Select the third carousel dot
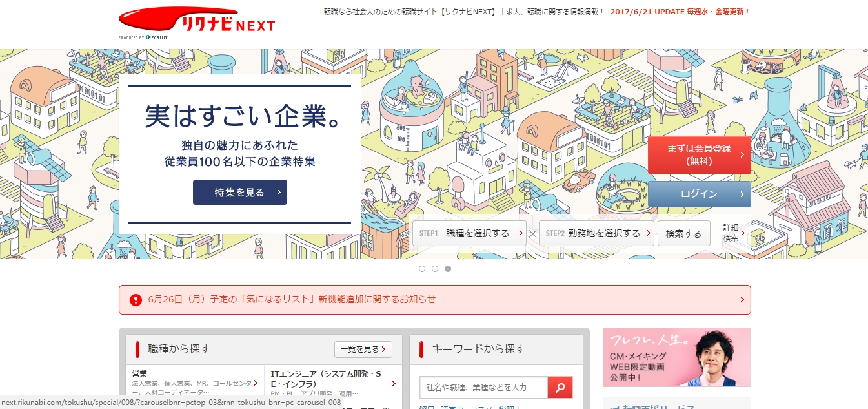Image resolution: width=868 pixels, height=409 pixels. 449,267
